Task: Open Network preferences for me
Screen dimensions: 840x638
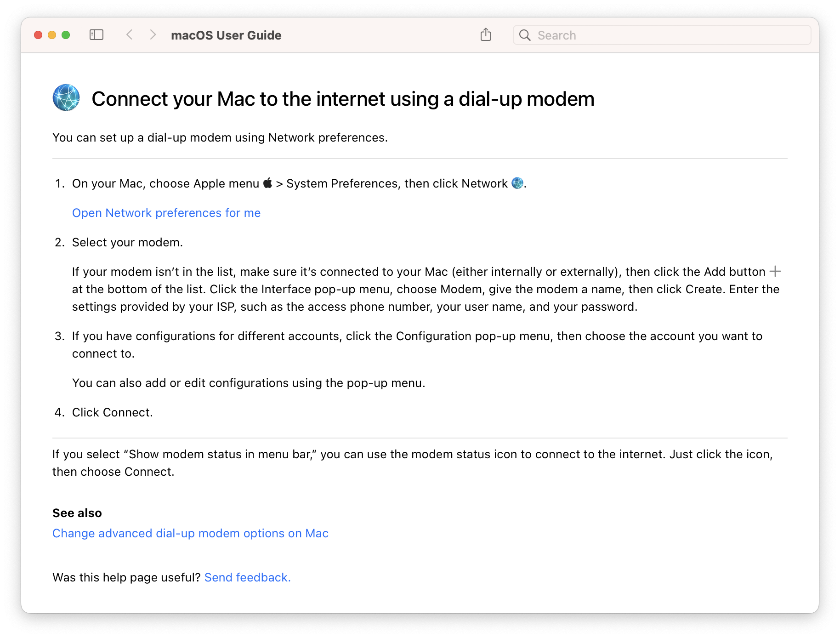Action: click(x=166, y=213)
